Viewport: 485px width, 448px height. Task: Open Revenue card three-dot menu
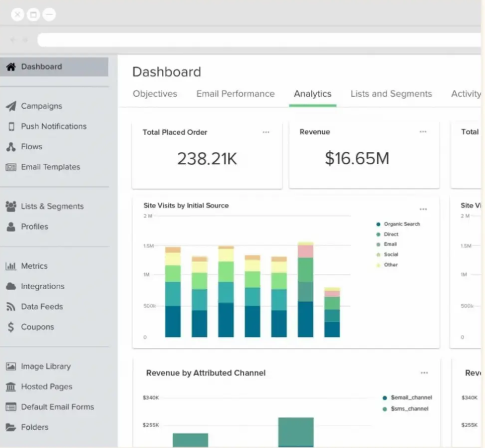[x=423, y=131]
